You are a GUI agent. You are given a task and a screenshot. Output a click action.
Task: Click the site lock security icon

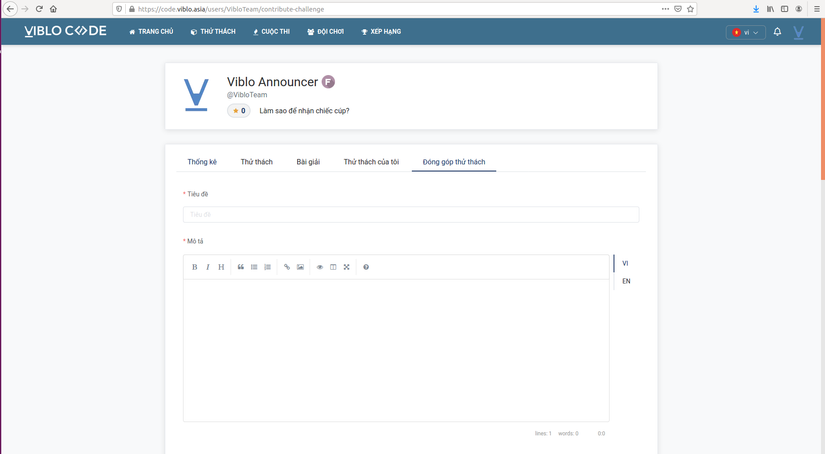(x=132, y=9)
